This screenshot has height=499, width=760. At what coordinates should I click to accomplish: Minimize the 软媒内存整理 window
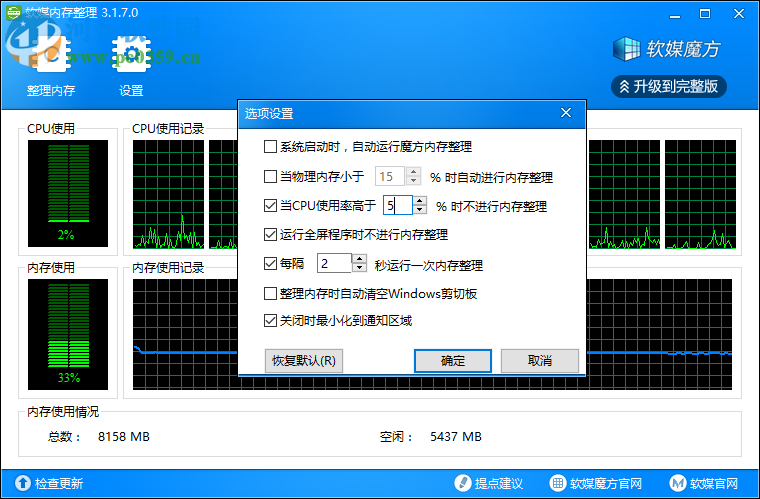(x=675, y=14)
